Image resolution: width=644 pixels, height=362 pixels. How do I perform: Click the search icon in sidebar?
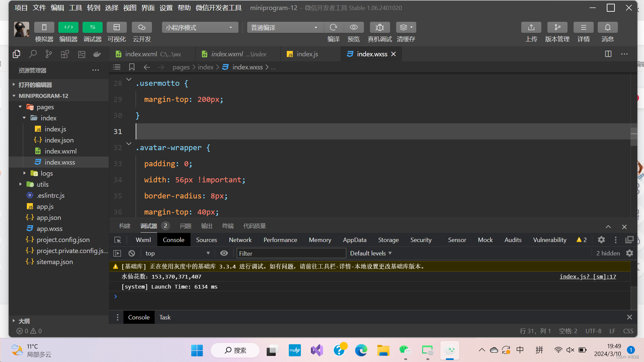point(33,54)
